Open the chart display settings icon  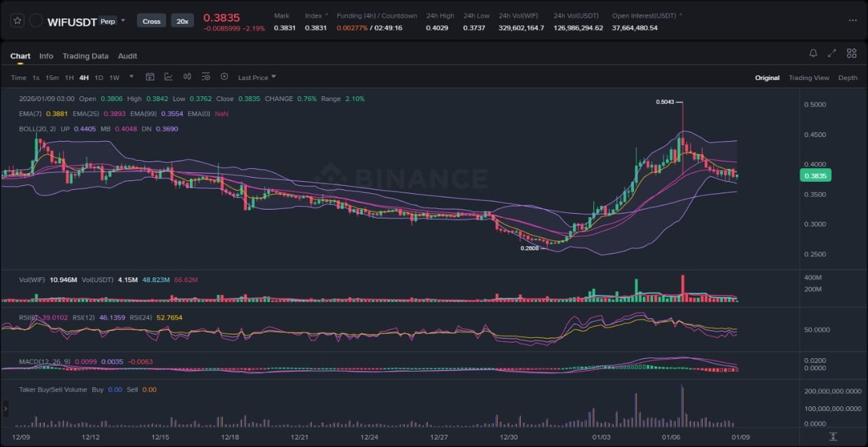205,77
